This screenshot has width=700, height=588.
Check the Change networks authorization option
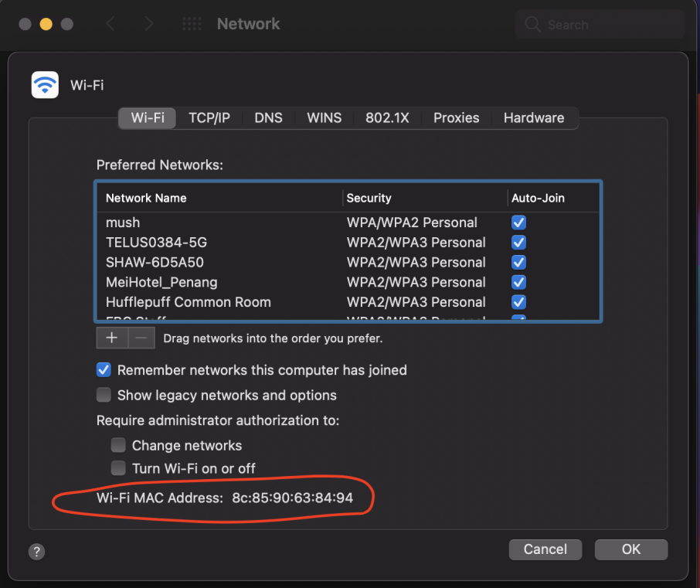click(118, 445)
